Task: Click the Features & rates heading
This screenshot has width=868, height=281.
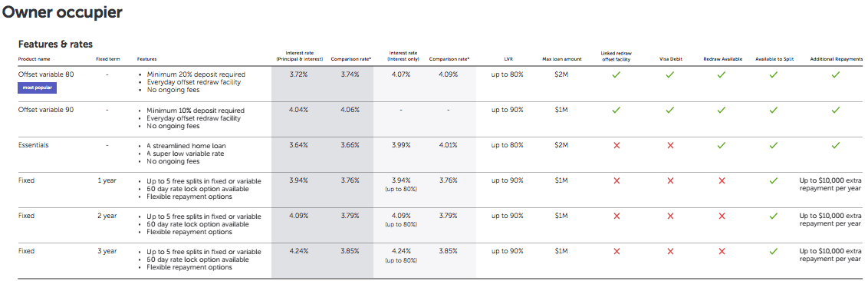Action: 55,44
